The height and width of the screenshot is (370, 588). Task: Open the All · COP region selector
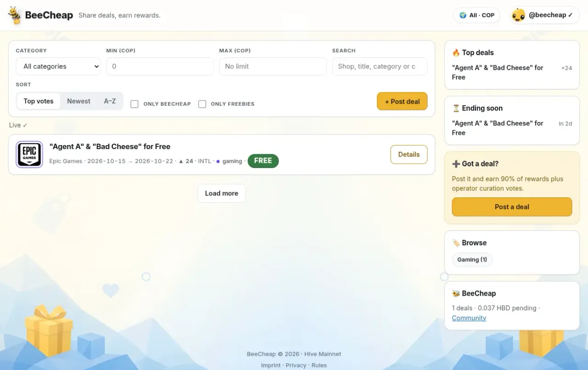click(477, 15)
